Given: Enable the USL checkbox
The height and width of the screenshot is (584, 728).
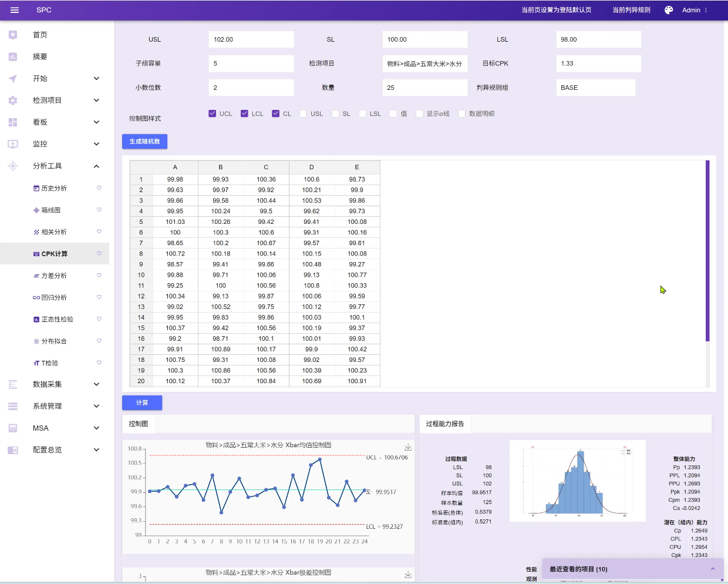Looking at the screenshot, I should point(304,113).
